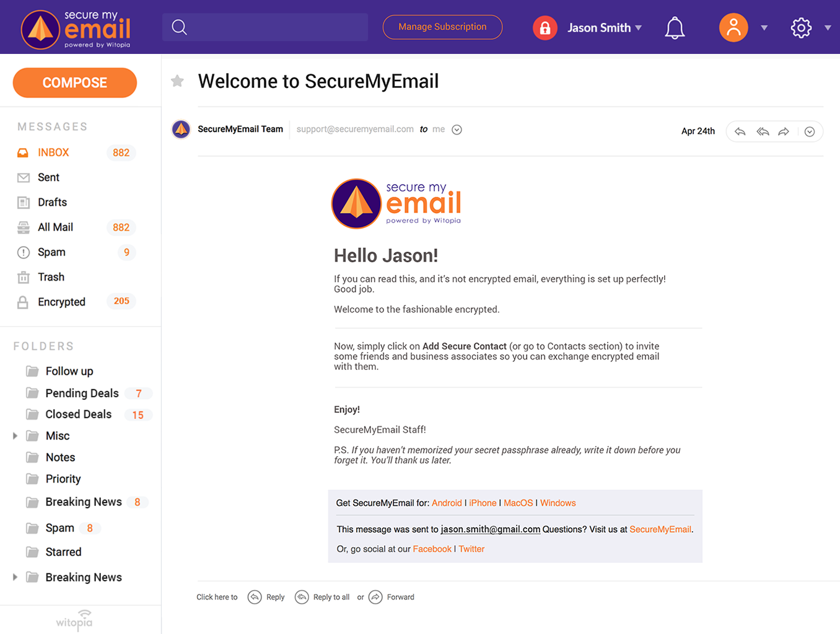
Task: Open the Android download link
Action: coord(447,503)
